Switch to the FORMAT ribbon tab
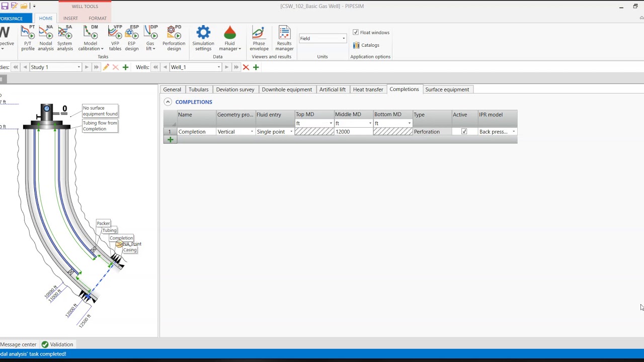The width and height of the screenshot is (644, 362). pos(98,18)
